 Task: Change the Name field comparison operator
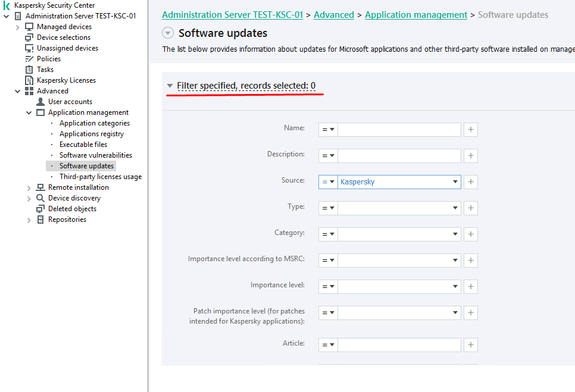coord(328,130)
